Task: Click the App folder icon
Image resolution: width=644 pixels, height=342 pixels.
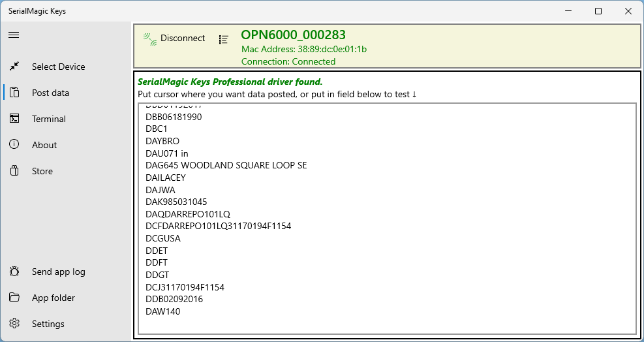Action: (14, 297)
